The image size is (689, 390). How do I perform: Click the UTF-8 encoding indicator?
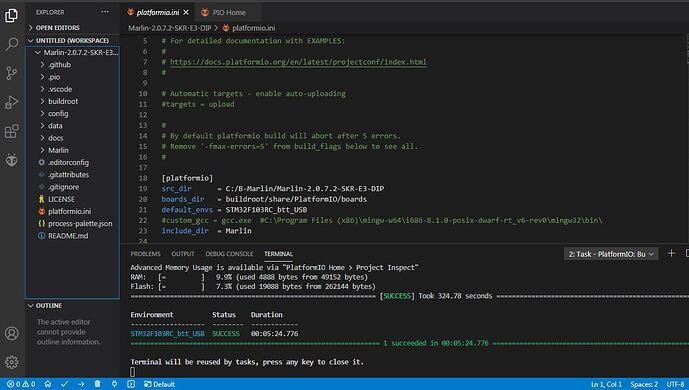tap(675, 384)
